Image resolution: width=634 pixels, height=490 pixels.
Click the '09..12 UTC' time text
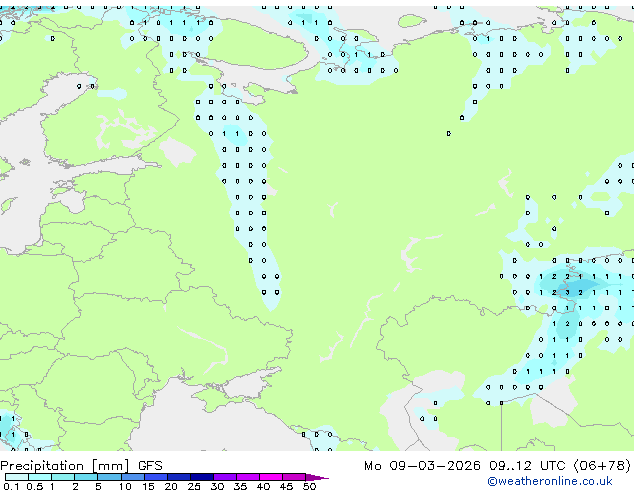527,466
